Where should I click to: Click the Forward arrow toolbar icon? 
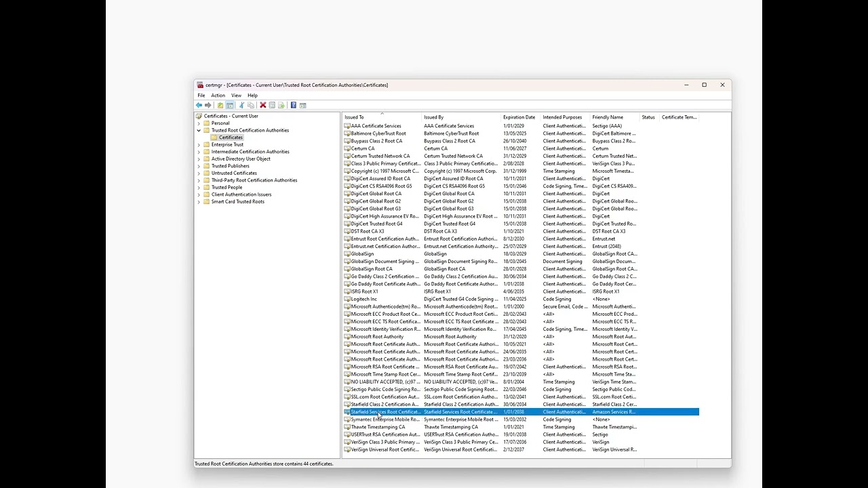coord(208,105)
